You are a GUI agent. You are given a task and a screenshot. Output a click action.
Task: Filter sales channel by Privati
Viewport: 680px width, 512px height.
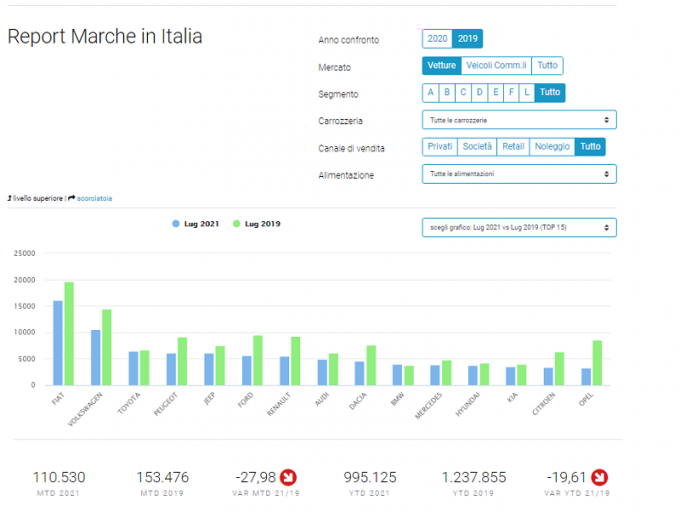tap(440, 147)
